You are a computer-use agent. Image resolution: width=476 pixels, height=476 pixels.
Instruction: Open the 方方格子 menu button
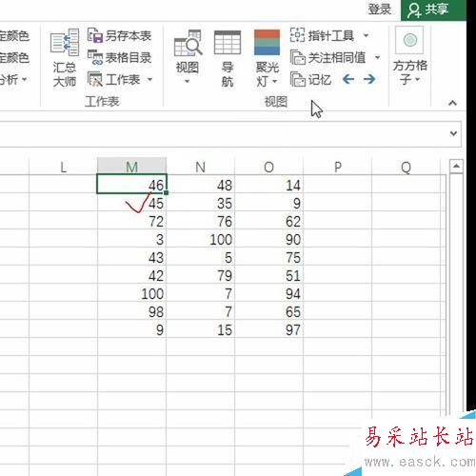pos(410,57)
